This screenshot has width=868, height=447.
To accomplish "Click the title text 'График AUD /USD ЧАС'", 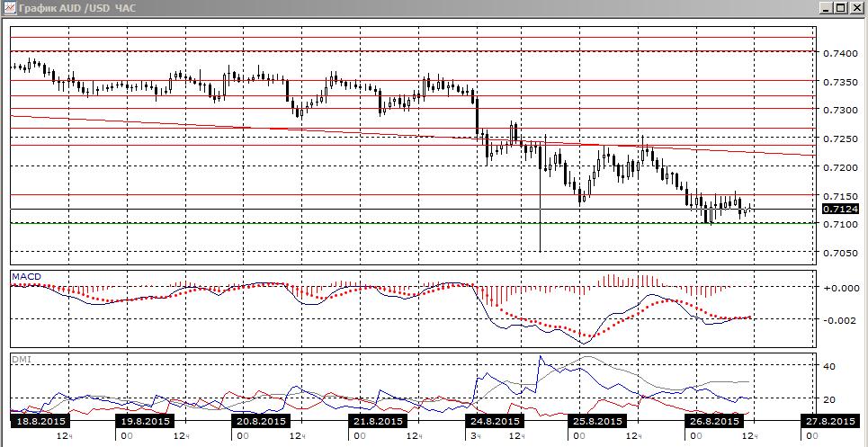I will click(x=76, y=8).
